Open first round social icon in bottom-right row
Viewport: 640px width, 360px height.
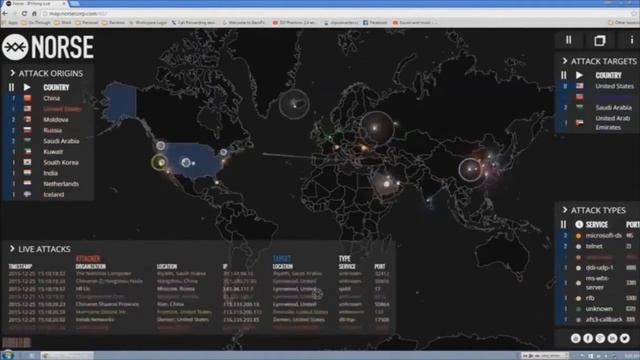point(576,338)
